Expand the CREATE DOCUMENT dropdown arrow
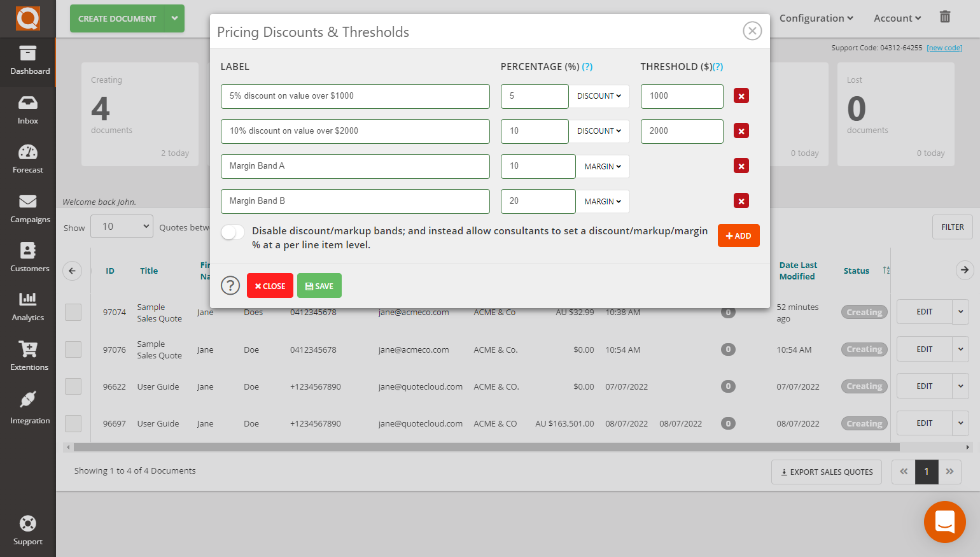The height and width of the screenshot is (557, 980). [x=175, y=18]
